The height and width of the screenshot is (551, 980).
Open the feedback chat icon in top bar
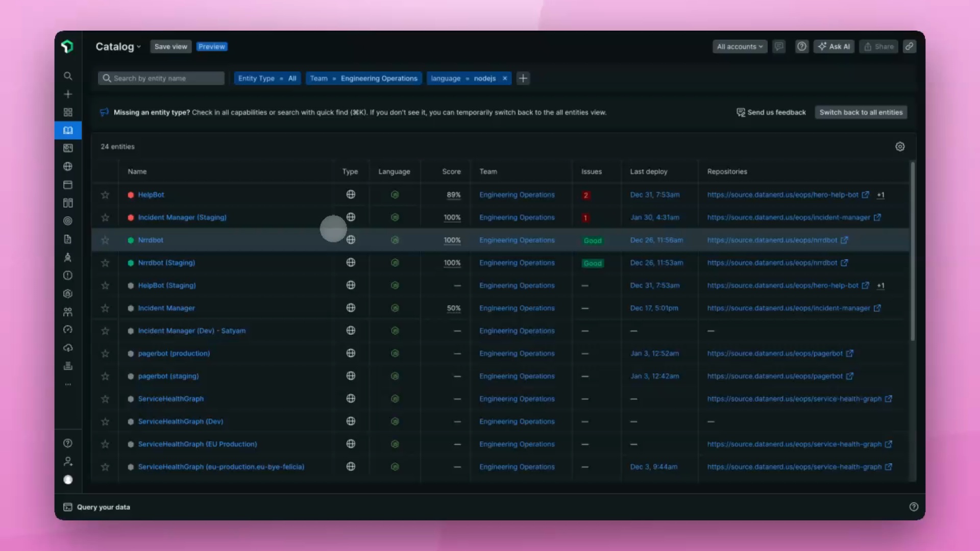point(779,46)
